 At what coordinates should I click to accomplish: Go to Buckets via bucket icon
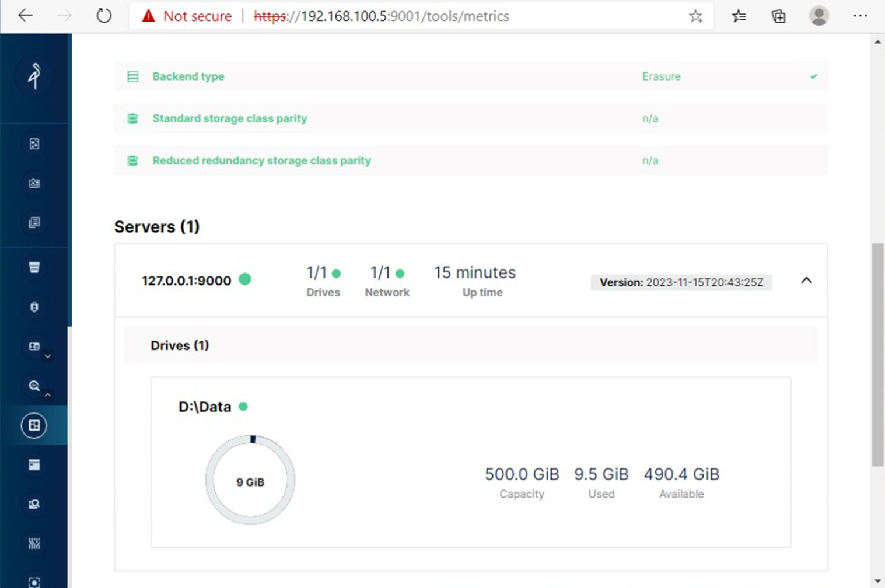tap(34, 267)
